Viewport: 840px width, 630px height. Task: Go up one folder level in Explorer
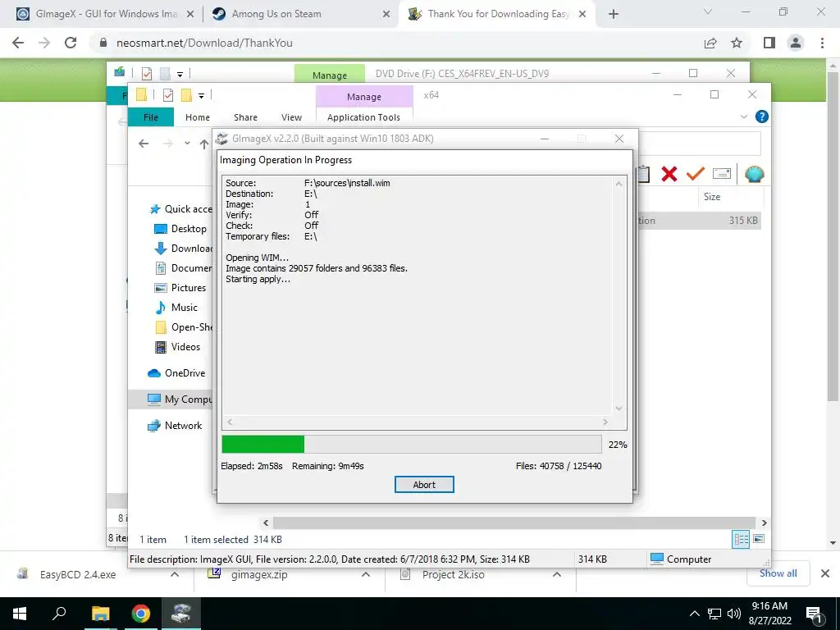[x=204, y=143]
